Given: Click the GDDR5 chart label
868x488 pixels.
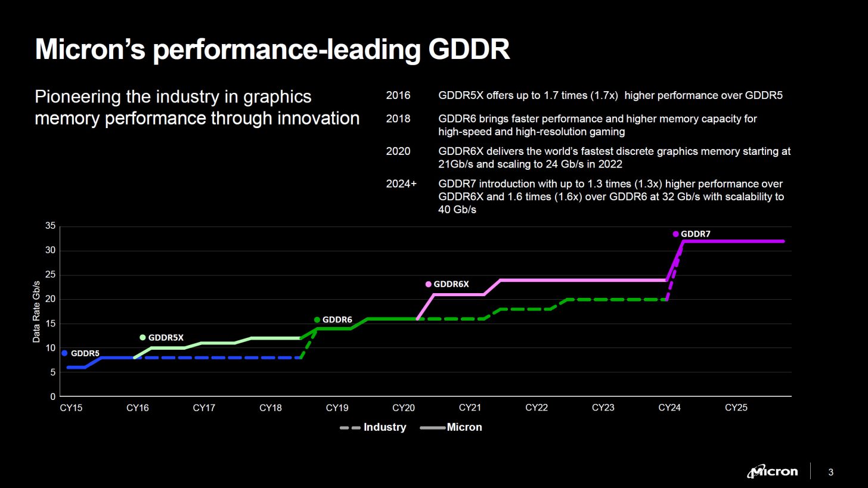Looking at the screenshot, I should pyautogui.click(x=85, y=353).
